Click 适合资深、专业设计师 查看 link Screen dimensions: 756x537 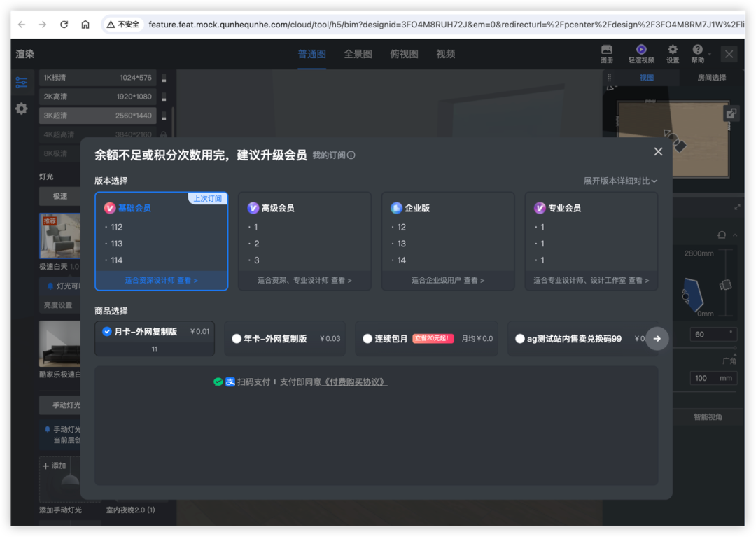tap(304, 280)
